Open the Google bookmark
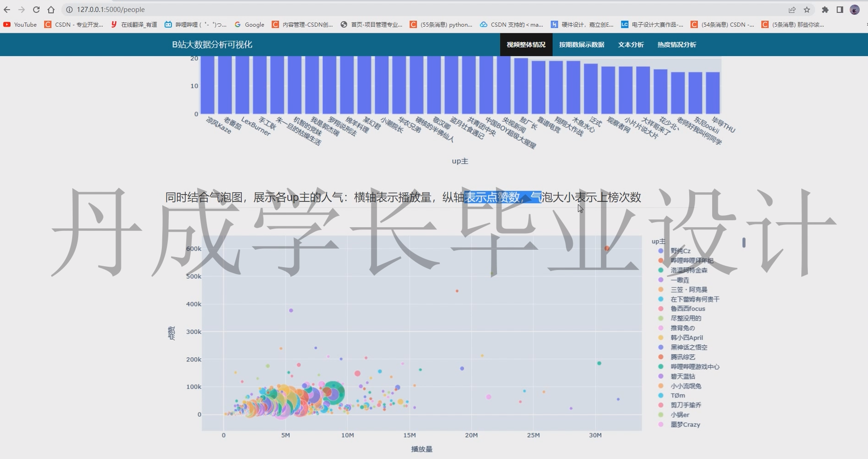The height and width of the screenshot is (459, 868). tap(250, 25)
